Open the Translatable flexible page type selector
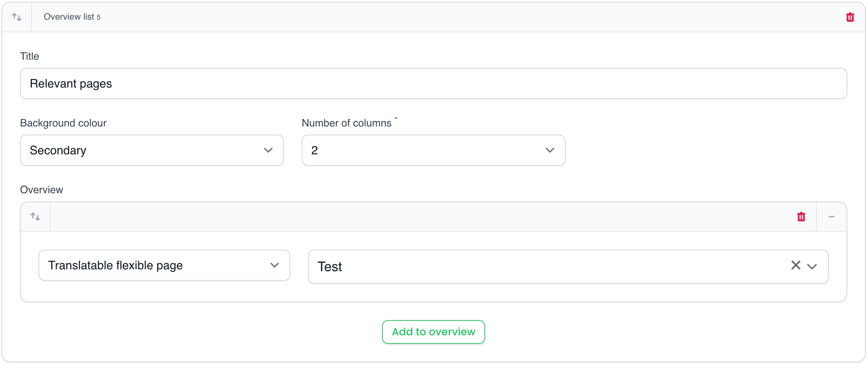Viewport: 868px width, 365px height. 156,265
